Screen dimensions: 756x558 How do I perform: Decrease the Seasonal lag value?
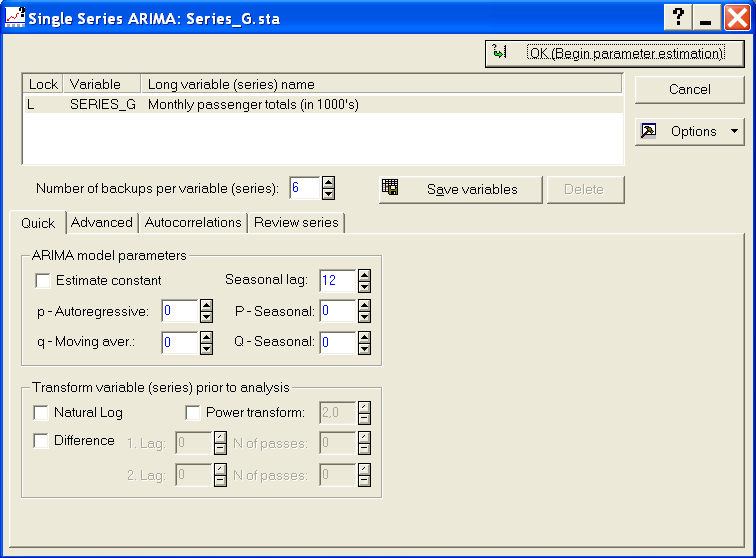click(x=364, y=287)
